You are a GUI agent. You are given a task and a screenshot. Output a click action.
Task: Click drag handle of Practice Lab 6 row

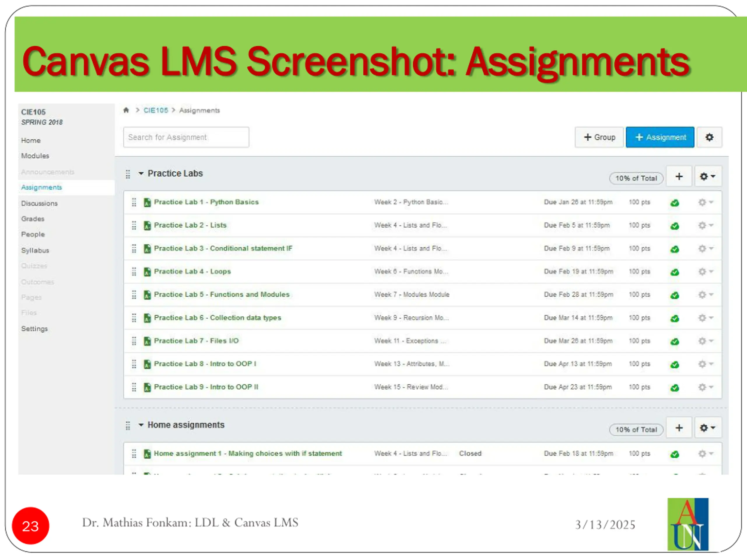[x=134, y=318]
